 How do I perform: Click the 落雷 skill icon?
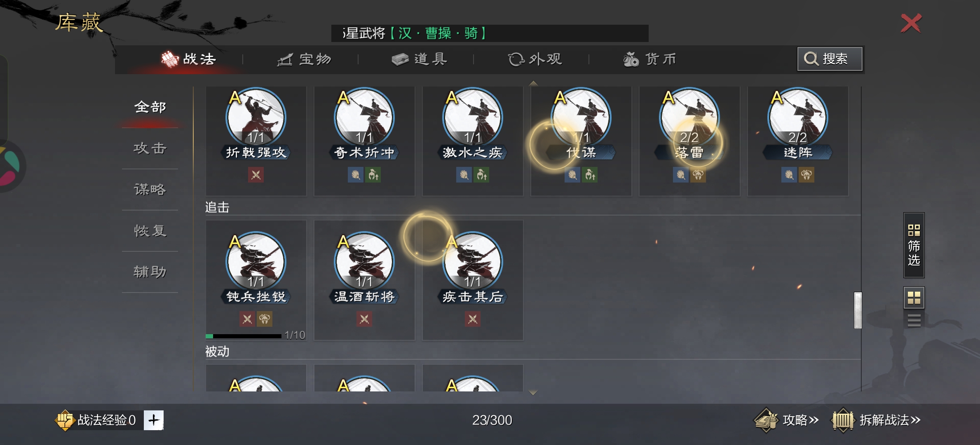pyautogui.click(x=689, y=117)
